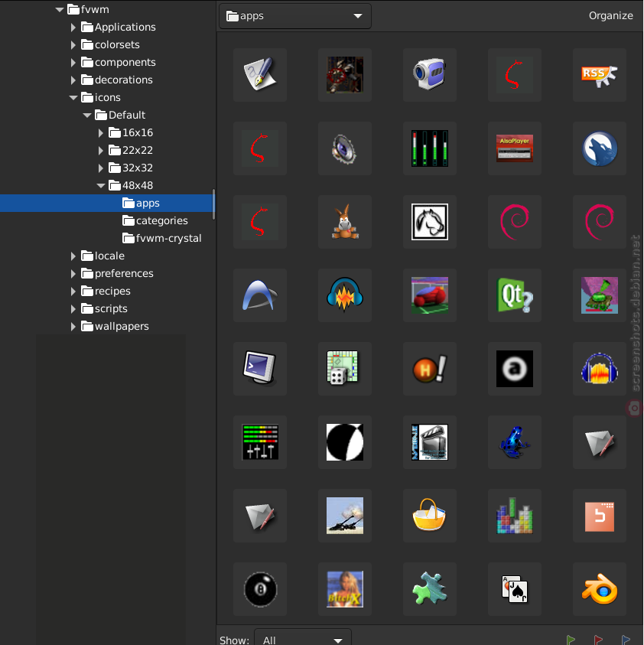Screen dimensions: 644x645
Task: Click the speaker with gear icon
Action: pos(345,148)
